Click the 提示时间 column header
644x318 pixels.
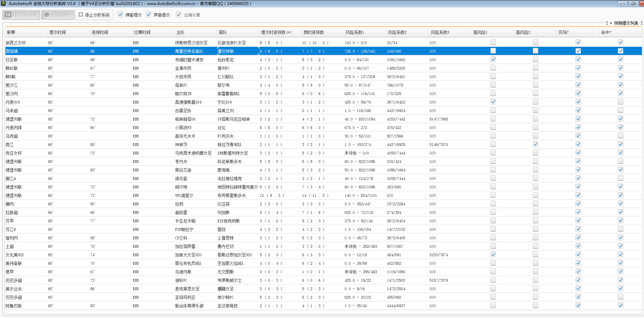tap(58, 33)
